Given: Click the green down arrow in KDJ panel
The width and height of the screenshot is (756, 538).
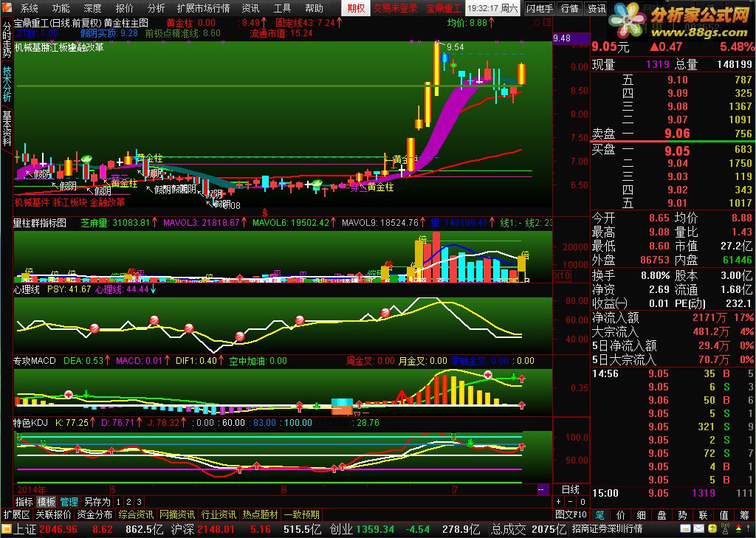Looking at the screenshot, I should [x=470, y=443].
